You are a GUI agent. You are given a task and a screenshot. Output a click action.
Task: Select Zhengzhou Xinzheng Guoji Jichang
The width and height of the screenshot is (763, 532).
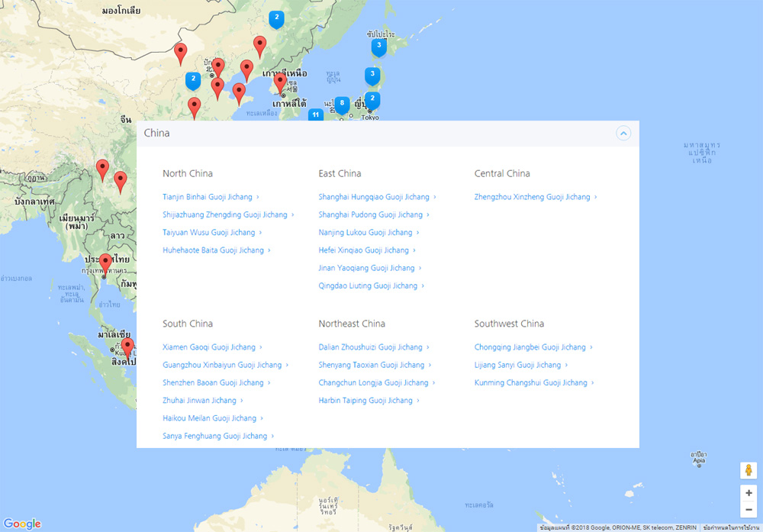(533, 197)
